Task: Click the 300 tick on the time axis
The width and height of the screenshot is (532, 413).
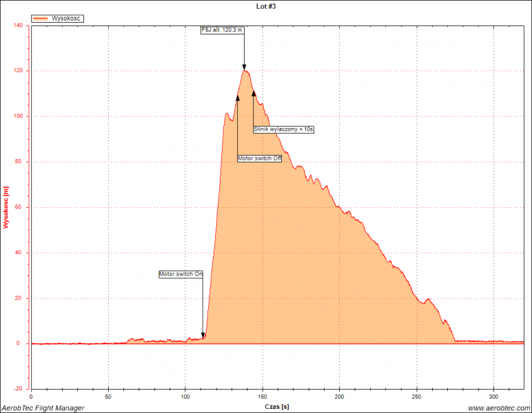Action: pyautogui.click(x=493, y=397)
